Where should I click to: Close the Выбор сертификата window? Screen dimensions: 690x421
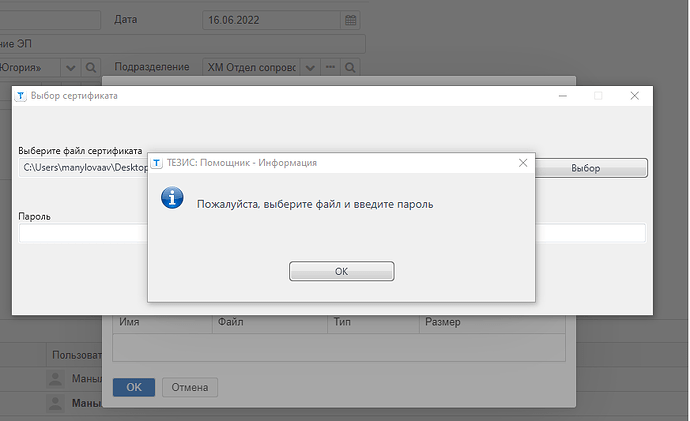[634, 96]
